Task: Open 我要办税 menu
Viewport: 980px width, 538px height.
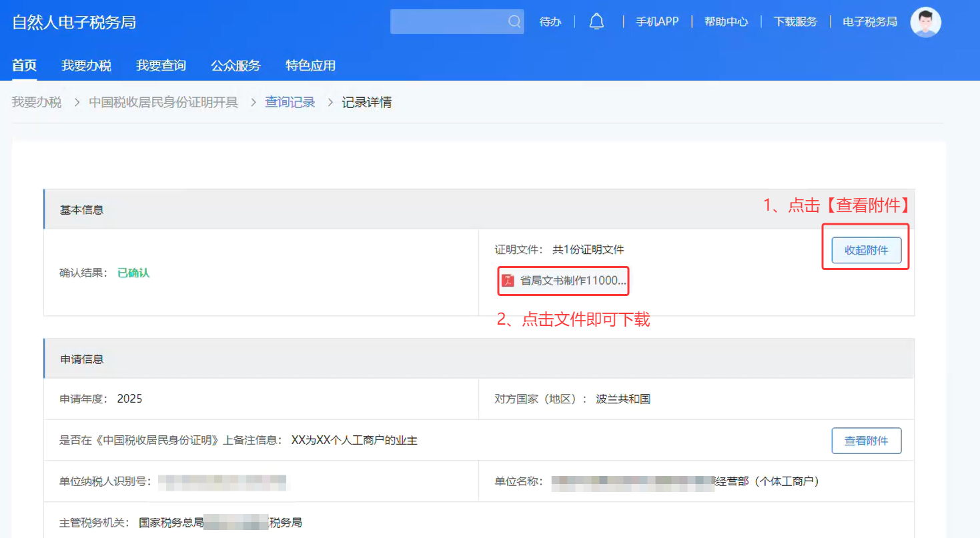Action: click(86, 65)
